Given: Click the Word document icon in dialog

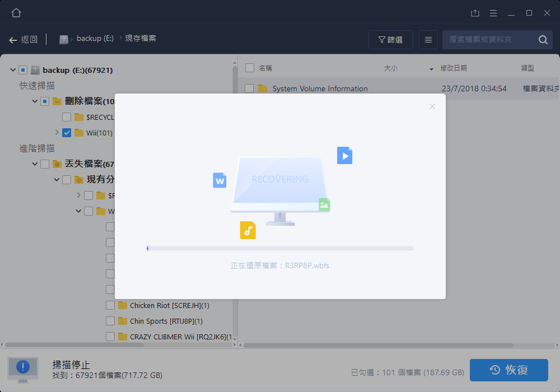Looking at the screenshot, I should coord(220,180).
